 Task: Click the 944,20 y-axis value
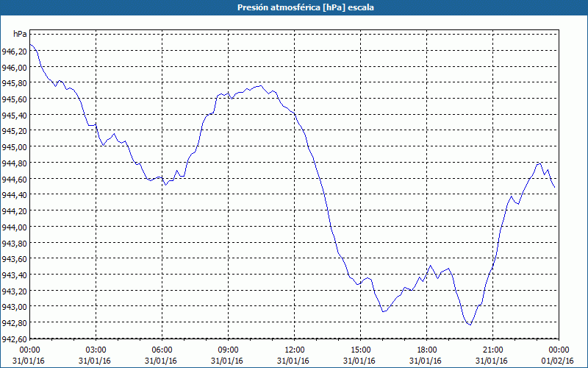click(x=14, y=211)
